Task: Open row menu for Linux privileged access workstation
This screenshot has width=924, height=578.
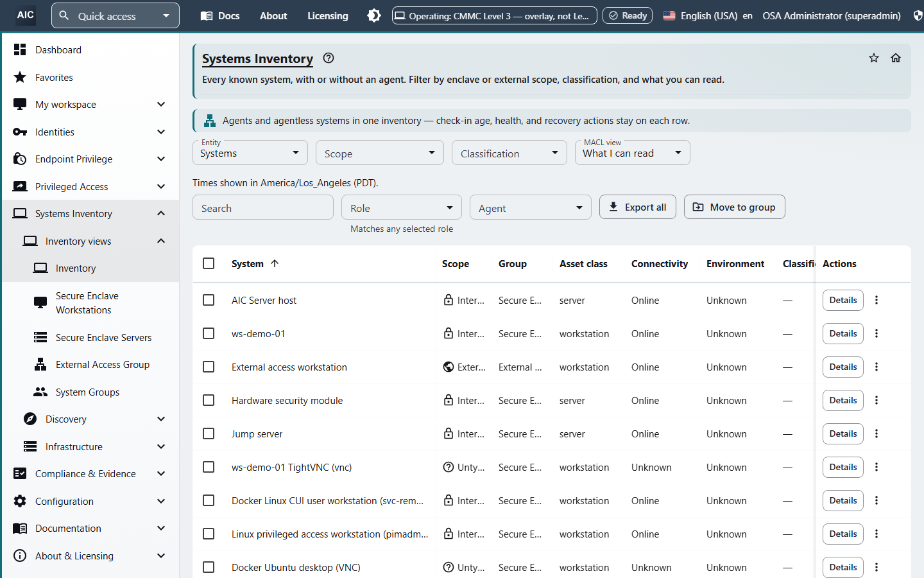Action: click(877, 534)
